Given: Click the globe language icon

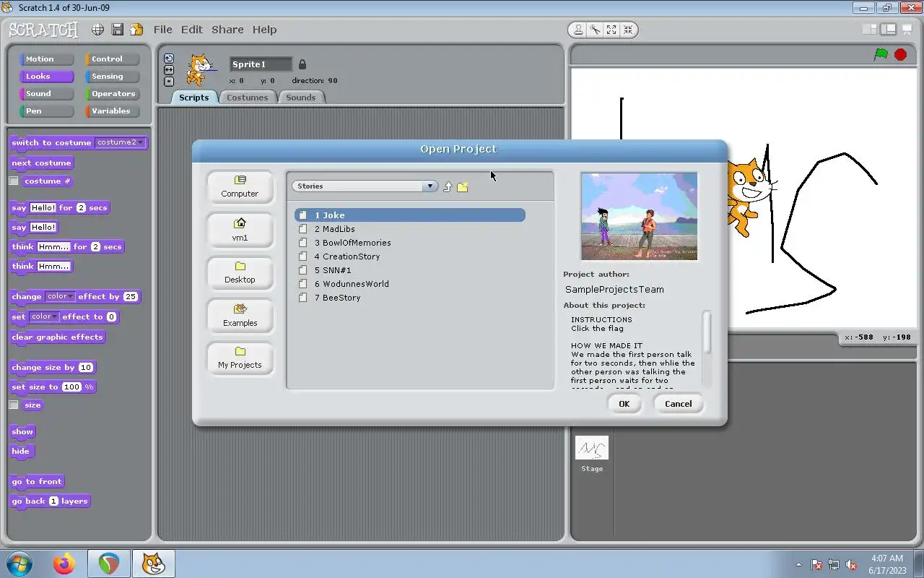Looking at the screenshot, I should coord(97,30).
